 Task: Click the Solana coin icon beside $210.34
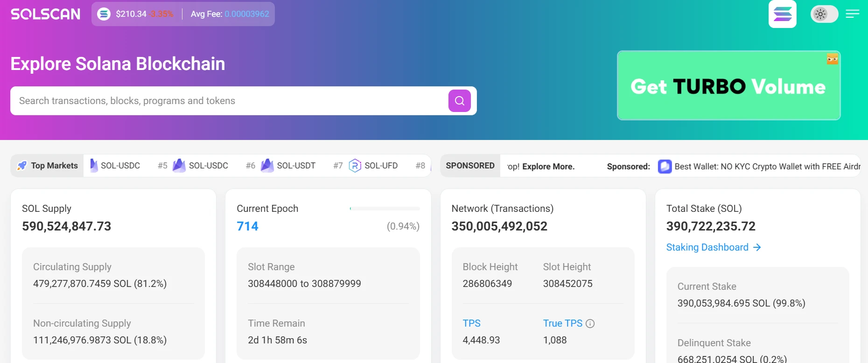(x=104, y=14)
